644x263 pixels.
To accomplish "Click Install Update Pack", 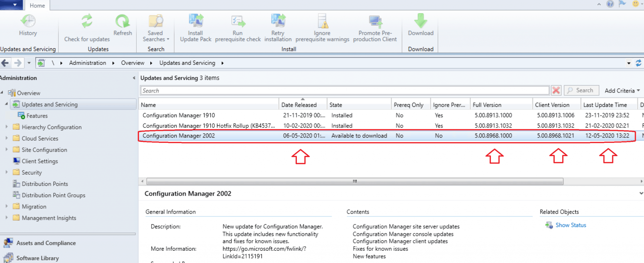I will tap(195, 28).
